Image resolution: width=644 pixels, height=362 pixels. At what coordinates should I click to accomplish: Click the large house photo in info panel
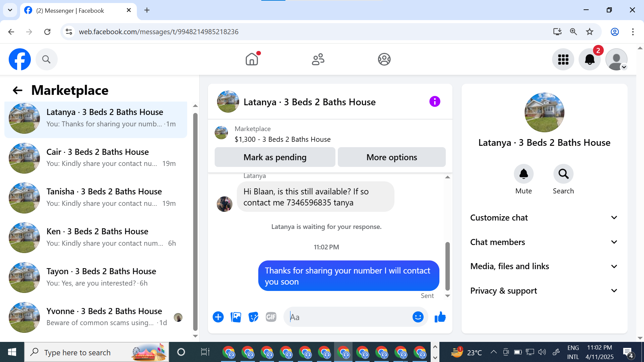coord(544,112)
